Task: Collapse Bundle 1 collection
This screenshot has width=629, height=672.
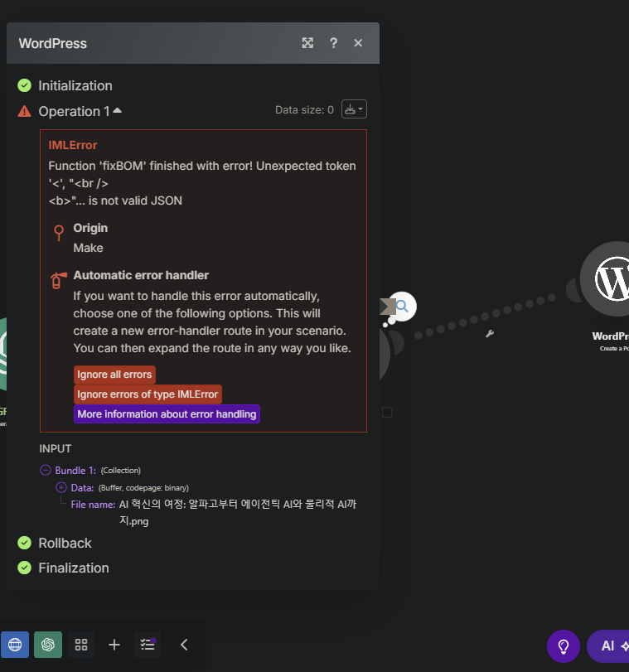Action: [x=46, y=470]
